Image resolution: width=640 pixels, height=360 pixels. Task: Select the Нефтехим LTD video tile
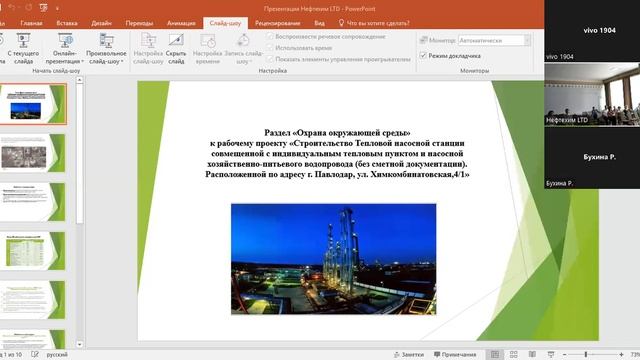click(592, 94)
